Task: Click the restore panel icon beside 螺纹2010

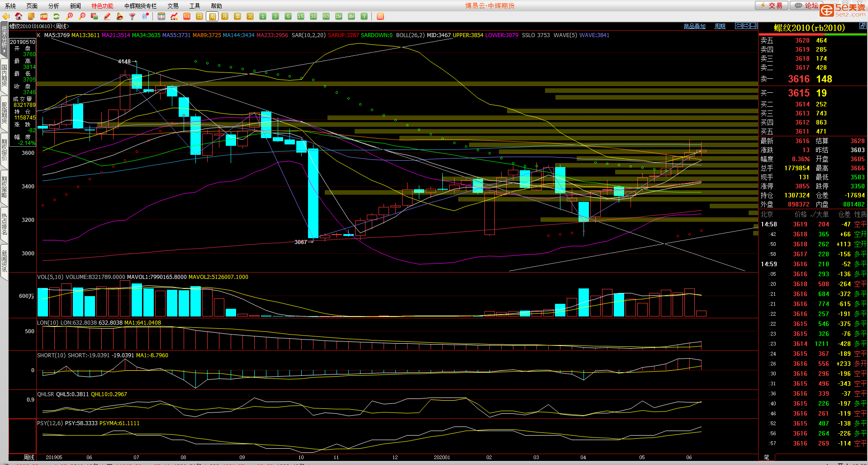Action: [x=863, y=26]
